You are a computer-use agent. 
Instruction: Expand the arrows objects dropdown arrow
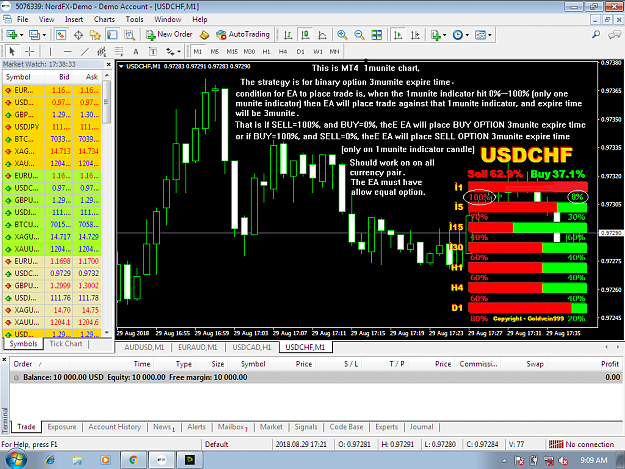tap(179, 51)
